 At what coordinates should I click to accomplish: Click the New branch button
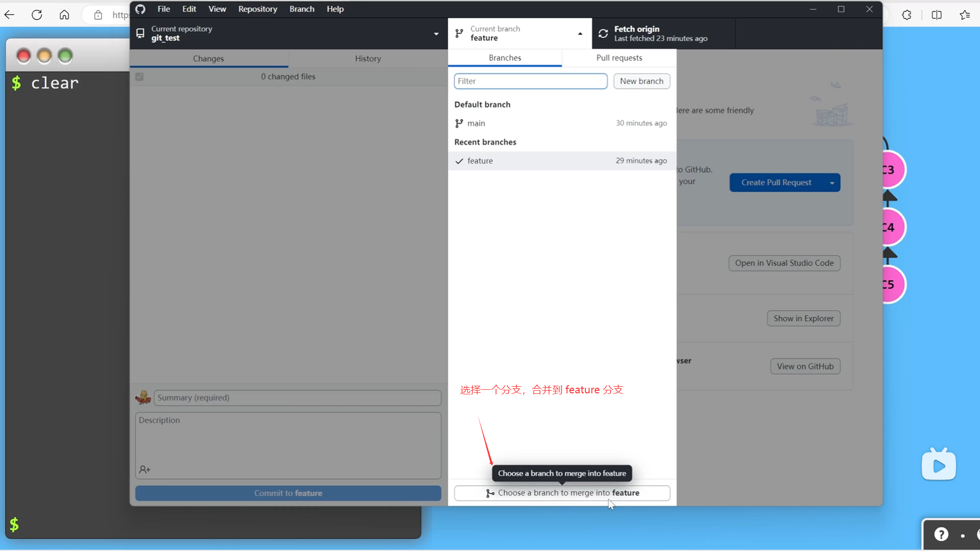[x=642, y=81]
